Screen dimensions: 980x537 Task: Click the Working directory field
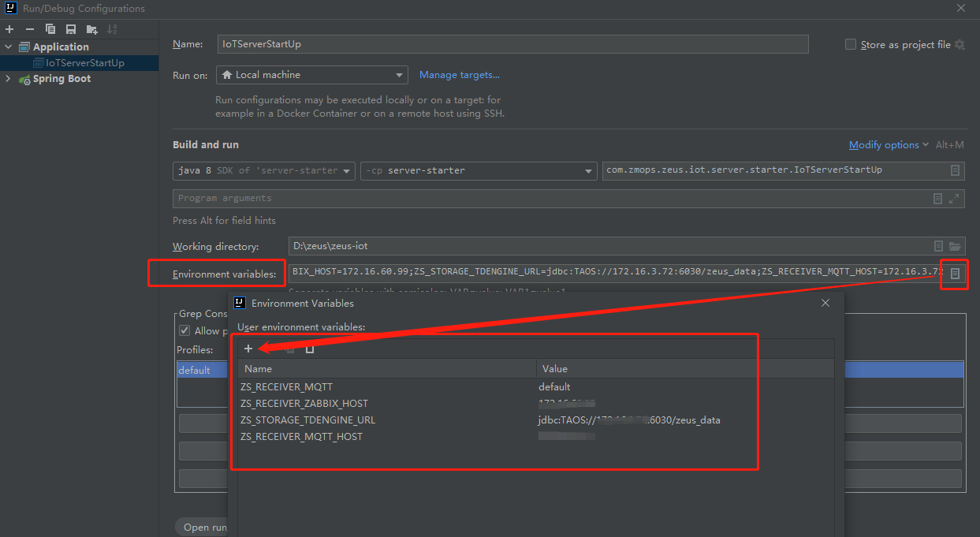click(x=626, y=246)
